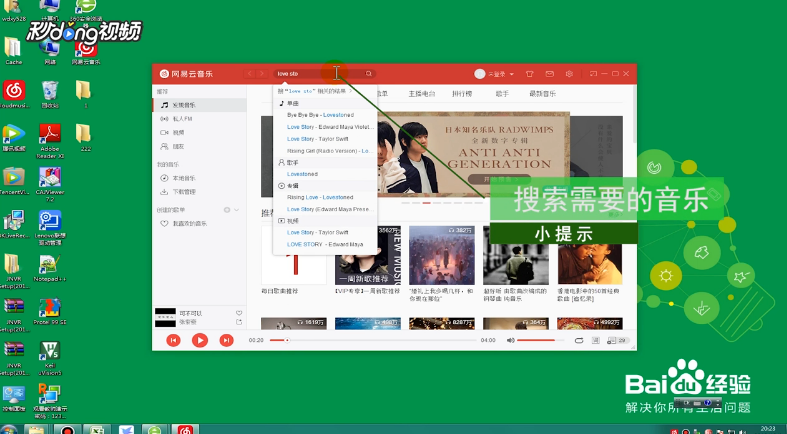The image size is (787, 434).
Task: Select 'Bye Bye Bye - Lovestoned' suggestion
Action: (x=325, y=115)
